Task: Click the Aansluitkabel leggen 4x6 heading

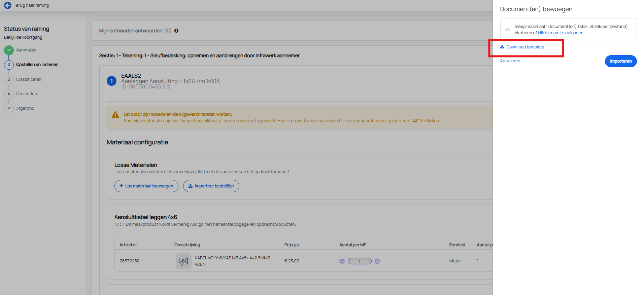Action: [x=146, y=217]
